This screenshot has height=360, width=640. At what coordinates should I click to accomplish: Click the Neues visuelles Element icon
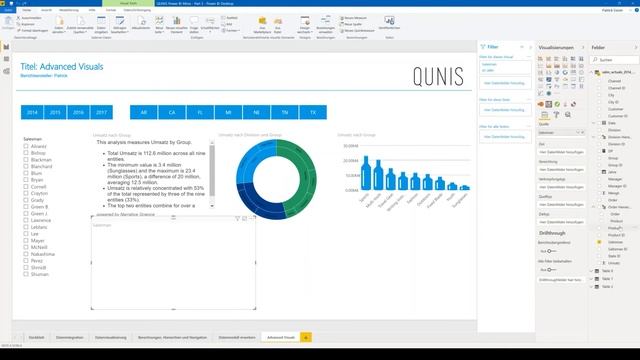[x=177, y=24]
